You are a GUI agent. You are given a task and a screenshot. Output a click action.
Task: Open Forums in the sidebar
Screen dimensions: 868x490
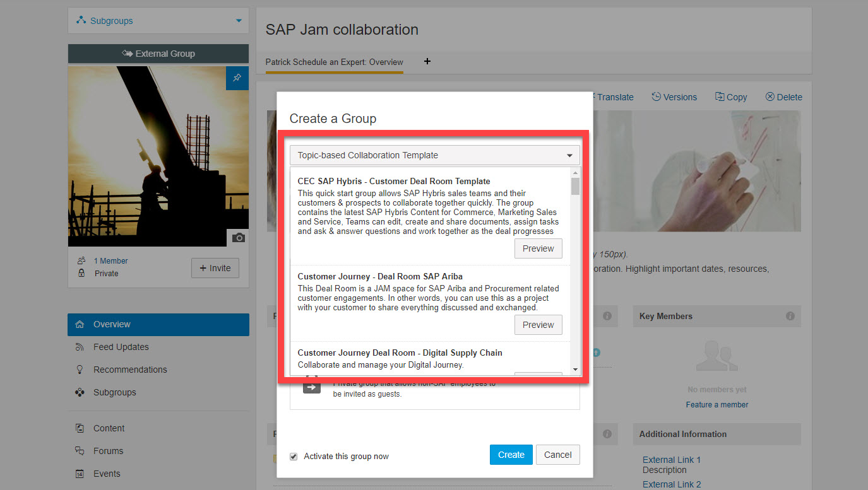(109, 451)
